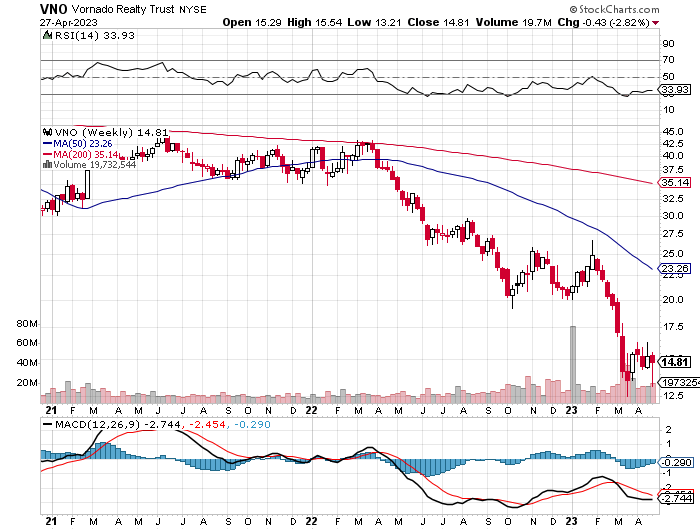Click the red -2.454 MACD signal value
Screen dimensions: 700x530
[207, 425]
